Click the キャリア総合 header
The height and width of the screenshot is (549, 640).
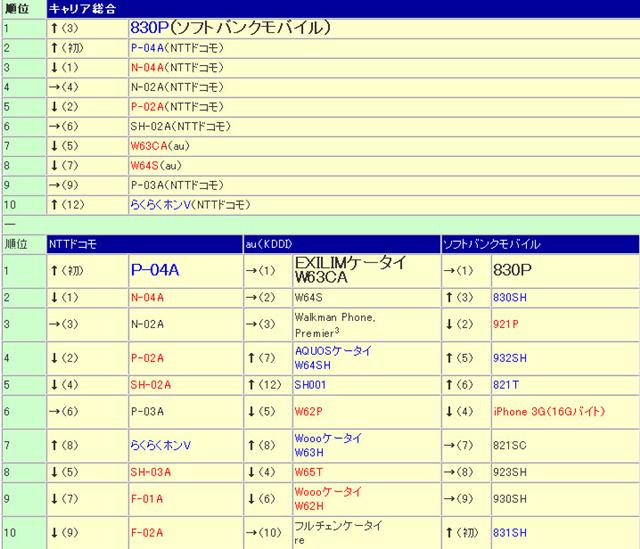82,9
